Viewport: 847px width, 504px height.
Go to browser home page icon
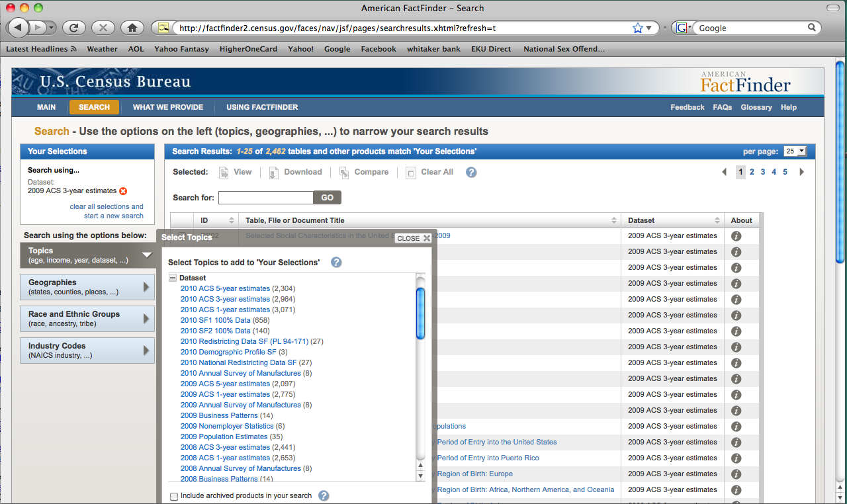coord(132,28)
